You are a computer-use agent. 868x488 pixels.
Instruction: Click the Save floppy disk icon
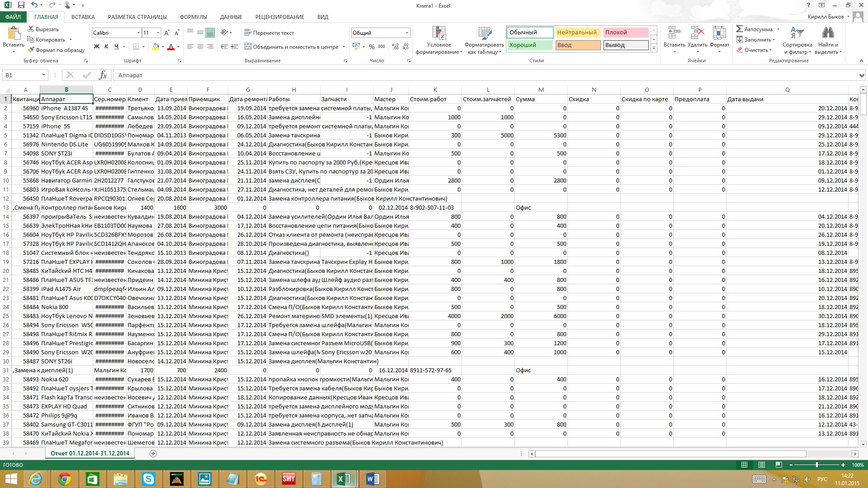tap(21, 5)
